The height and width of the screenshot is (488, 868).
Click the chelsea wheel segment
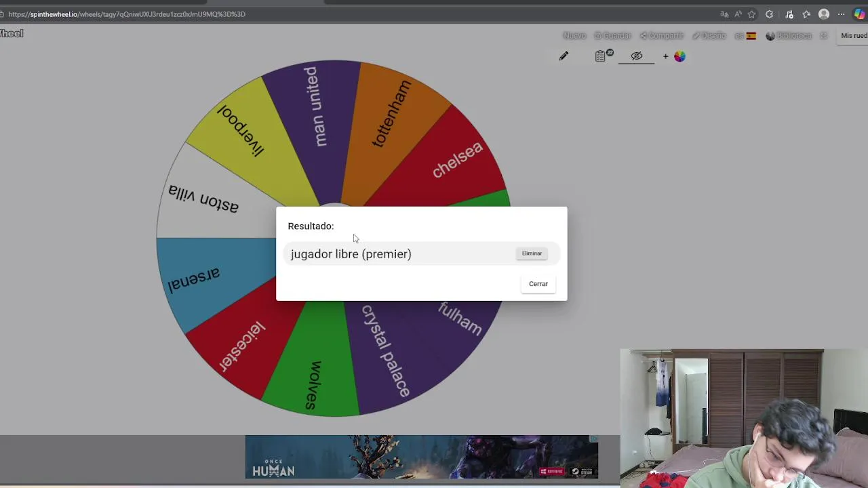click(457, 160)
